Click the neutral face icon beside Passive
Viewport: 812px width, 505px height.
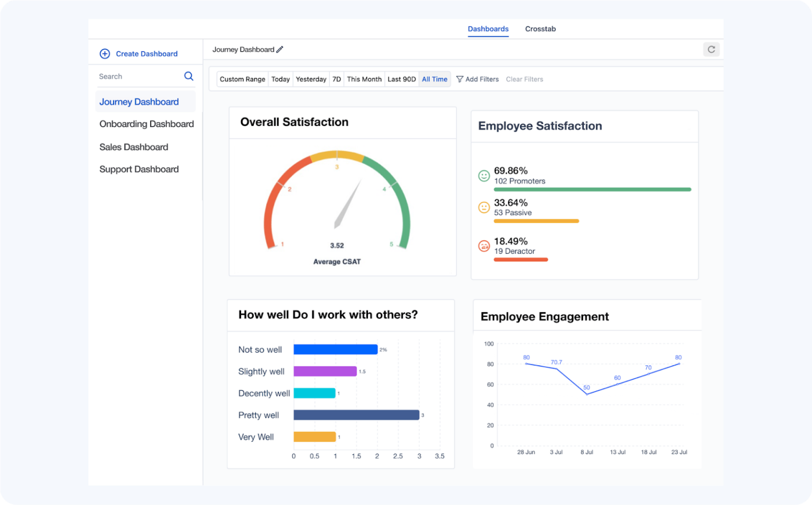[x=484, y=208]
